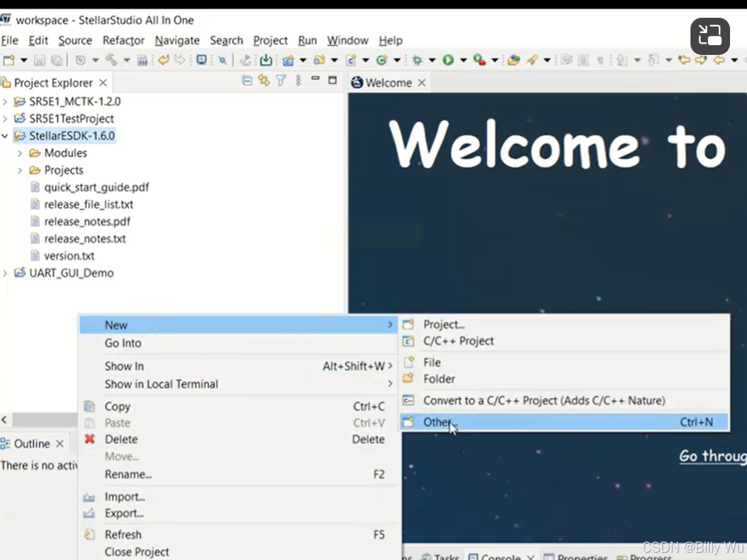Screen dimensions: 747x560
Task: Open Project Explorer View Menu dots
Action: coord(298,81)
